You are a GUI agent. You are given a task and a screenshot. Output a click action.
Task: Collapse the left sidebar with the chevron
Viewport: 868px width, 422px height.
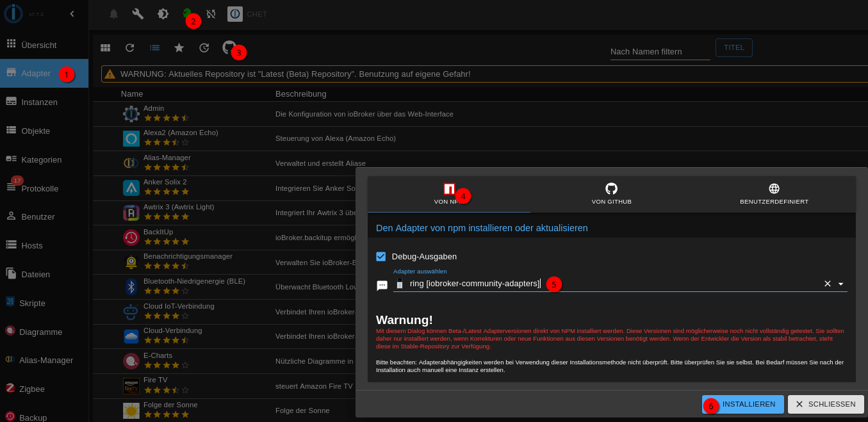[72, 14]
